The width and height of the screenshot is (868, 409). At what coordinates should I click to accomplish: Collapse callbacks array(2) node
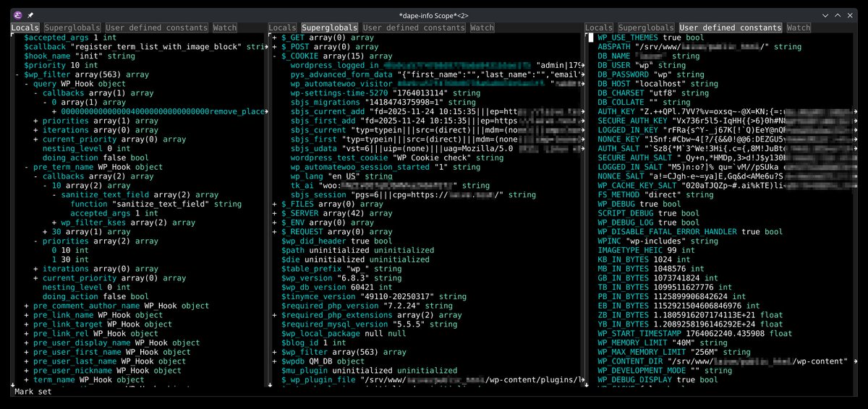click(x=35, y=176)
